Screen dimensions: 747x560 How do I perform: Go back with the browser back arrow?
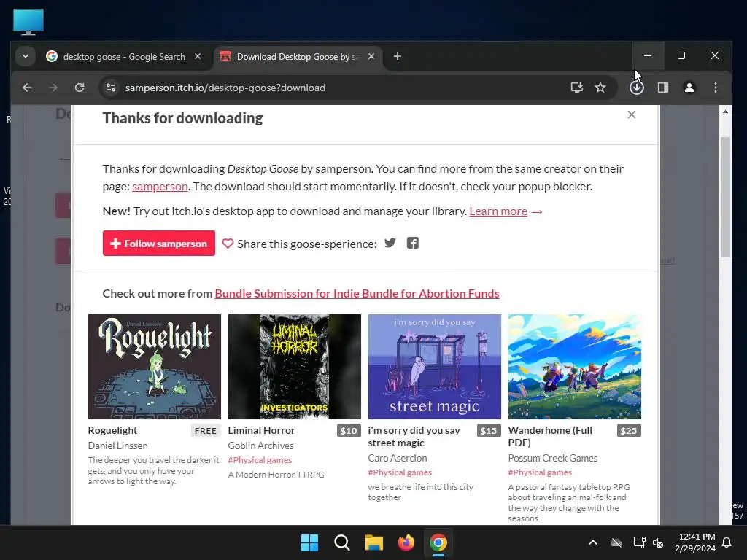tap(27, 87)
